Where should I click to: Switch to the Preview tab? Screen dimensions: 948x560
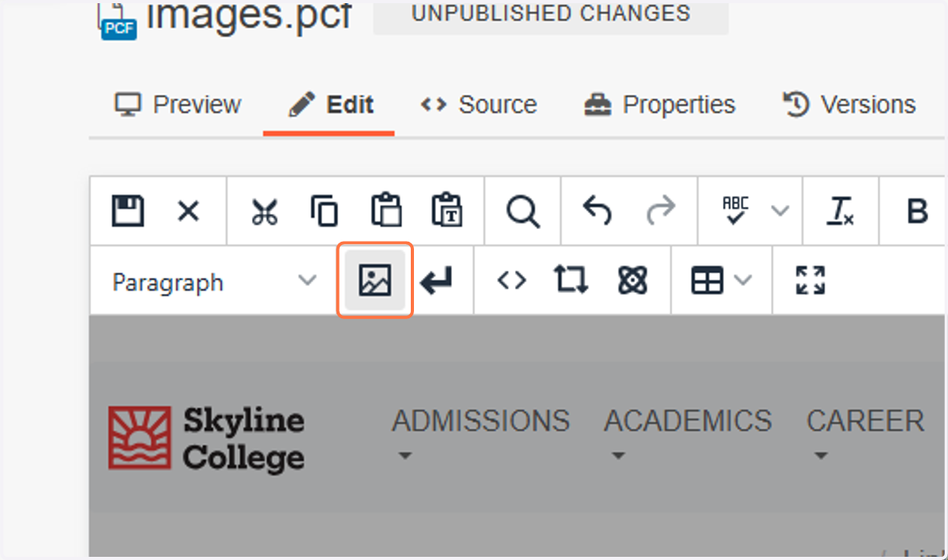178,105
